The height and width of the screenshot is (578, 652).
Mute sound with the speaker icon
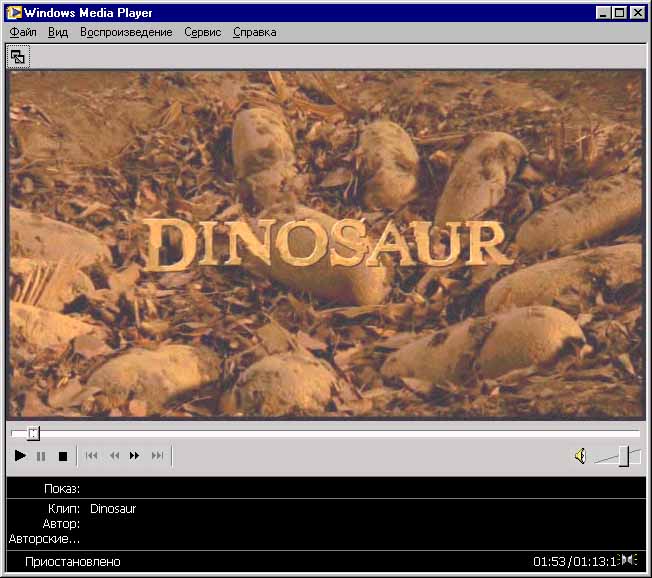coord(580,456)
